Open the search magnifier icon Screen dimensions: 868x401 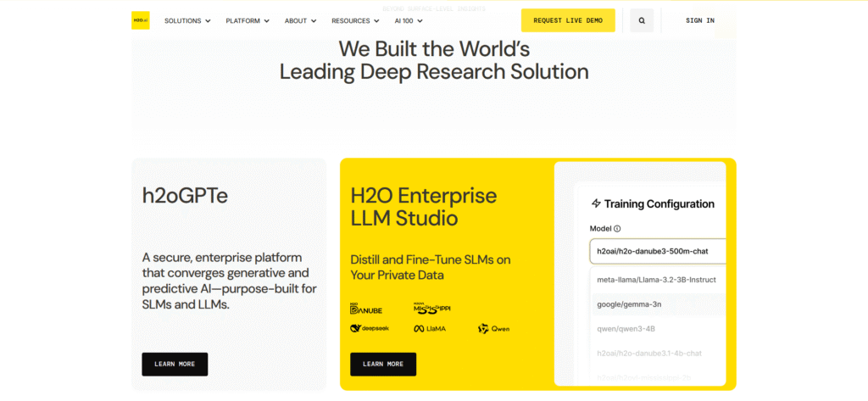coord(642,20)
